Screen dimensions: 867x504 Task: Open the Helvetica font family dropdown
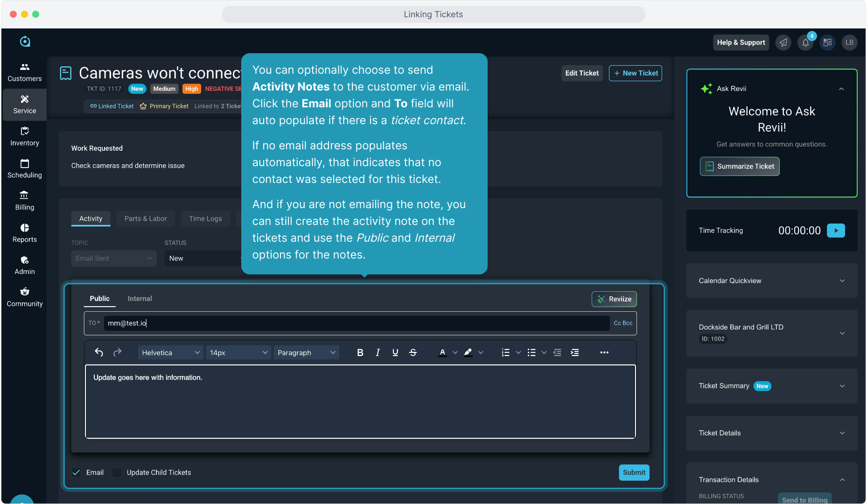[x=170, y=353]
